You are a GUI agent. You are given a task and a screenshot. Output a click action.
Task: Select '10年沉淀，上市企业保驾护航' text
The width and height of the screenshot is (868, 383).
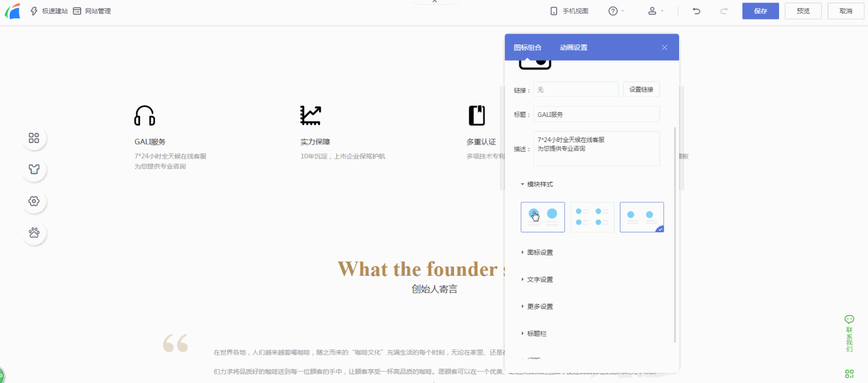click(343, 156)
